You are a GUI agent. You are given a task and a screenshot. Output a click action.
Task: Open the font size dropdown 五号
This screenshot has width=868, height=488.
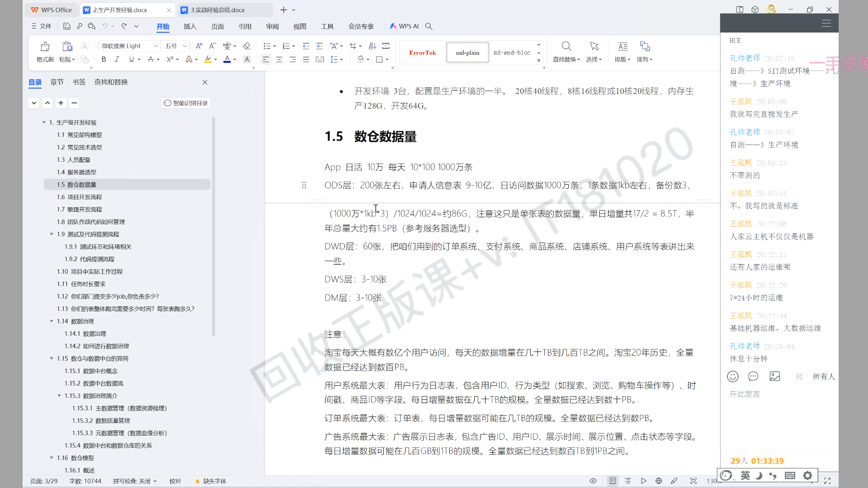point(184,46)
